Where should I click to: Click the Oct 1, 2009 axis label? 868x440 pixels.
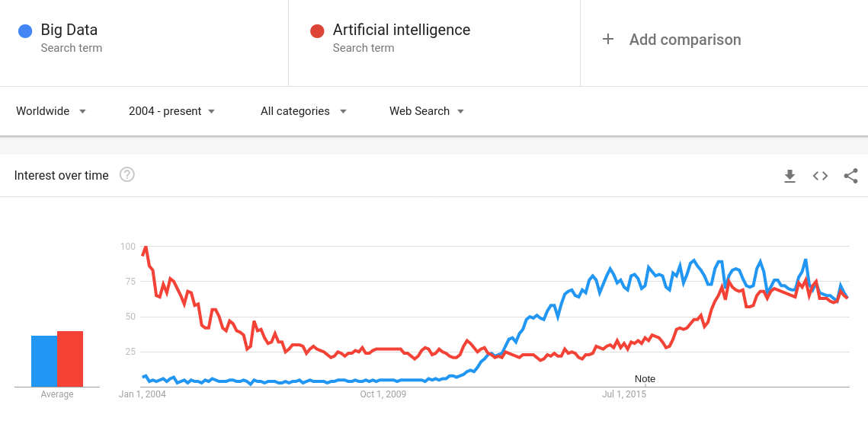383,394
